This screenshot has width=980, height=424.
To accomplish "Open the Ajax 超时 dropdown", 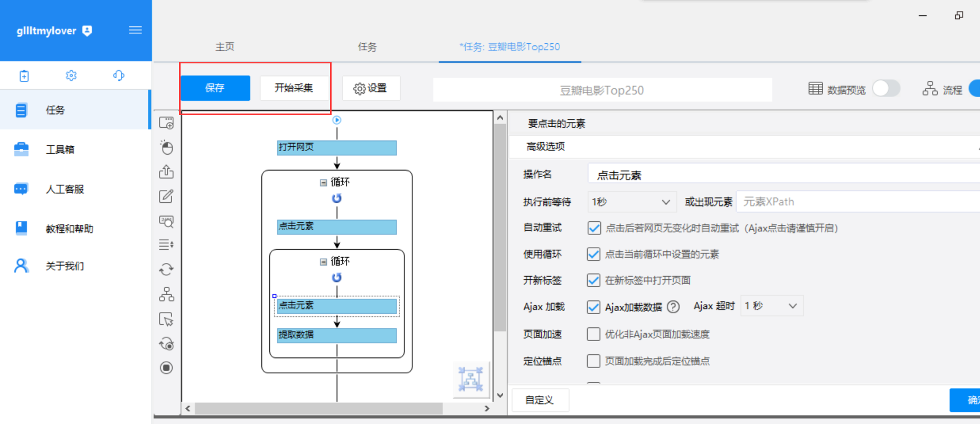I will pos(771,306).
